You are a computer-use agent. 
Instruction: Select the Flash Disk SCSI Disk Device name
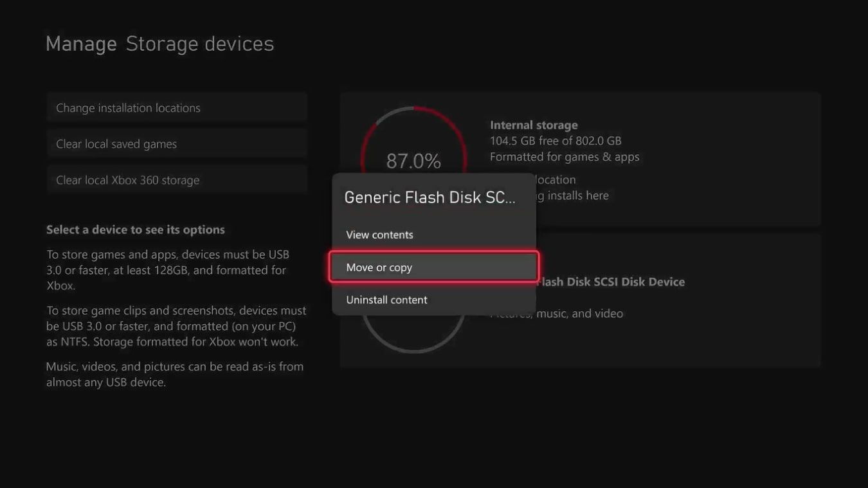[610, 282]
